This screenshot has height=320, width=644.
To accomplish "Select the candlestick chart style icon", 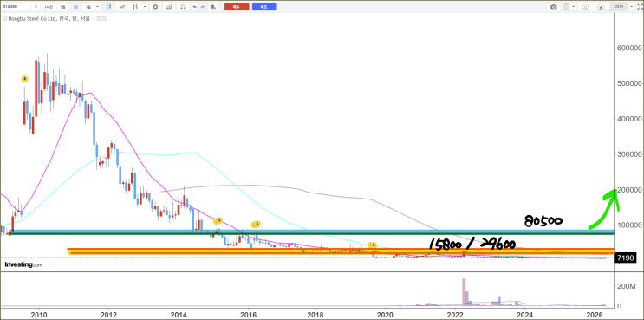I will pyautogui.click(x=109, y=7).
